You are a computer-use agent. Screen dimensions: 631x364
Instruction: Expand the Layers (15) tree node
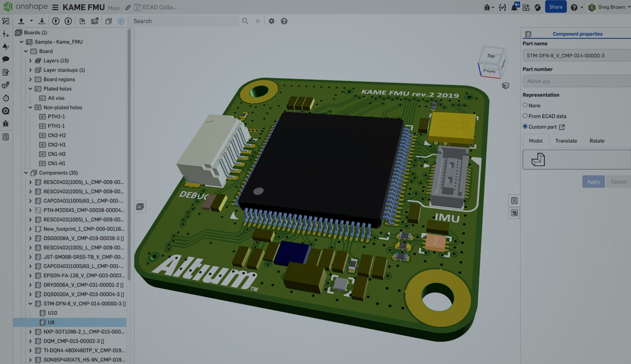click(x=30, y=60)
